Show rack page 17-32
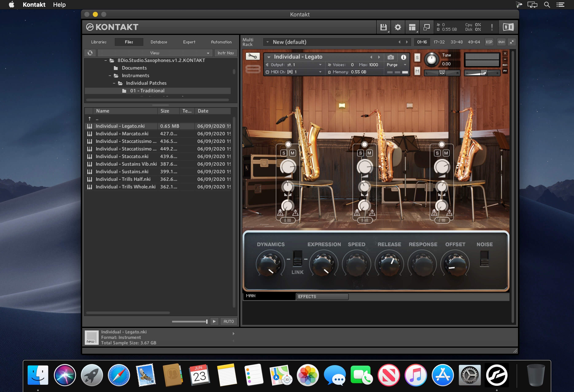Viewport: 574px width, 392px height. click(x=439, y=42)
